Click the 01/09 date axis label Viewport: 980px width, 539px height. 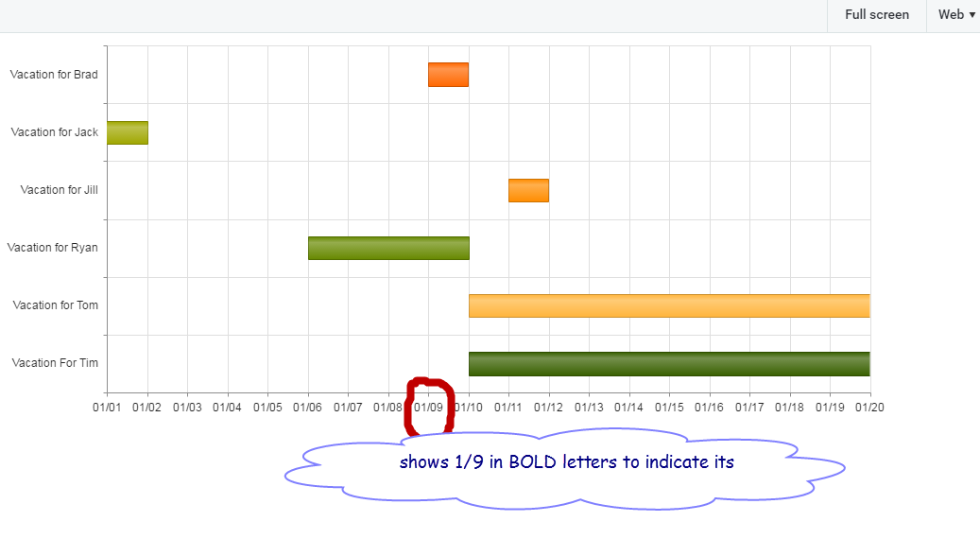429,408
